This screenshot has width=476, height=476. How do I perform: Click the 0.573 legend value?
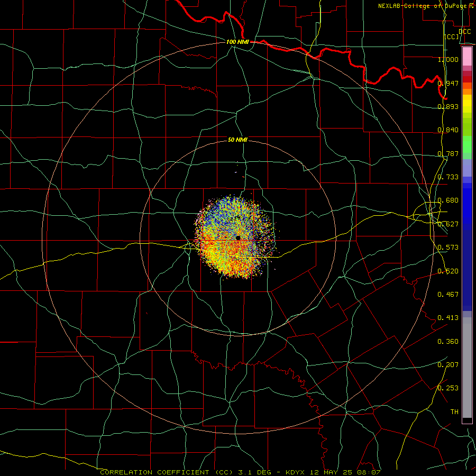[448, 248]
